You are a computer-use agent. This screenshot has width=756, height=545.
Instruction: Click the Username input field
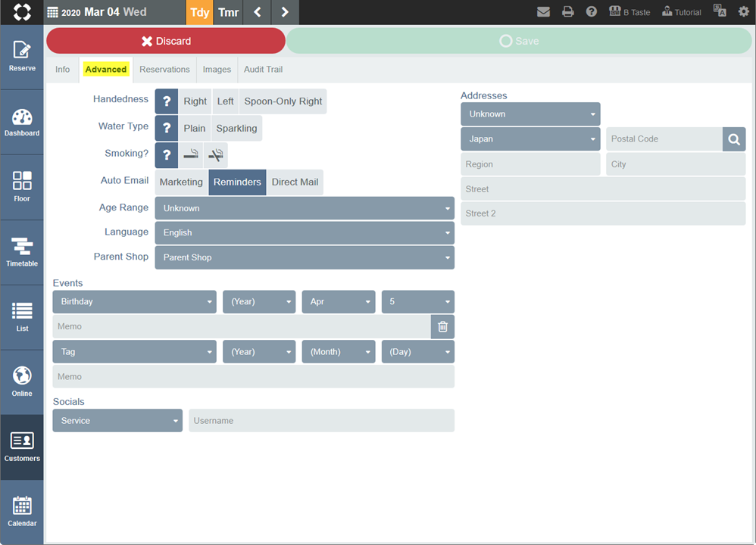click(x=322, y=421)
